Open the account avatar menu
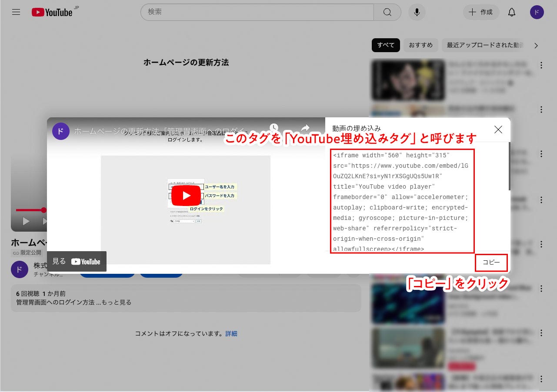 [537, 12]
